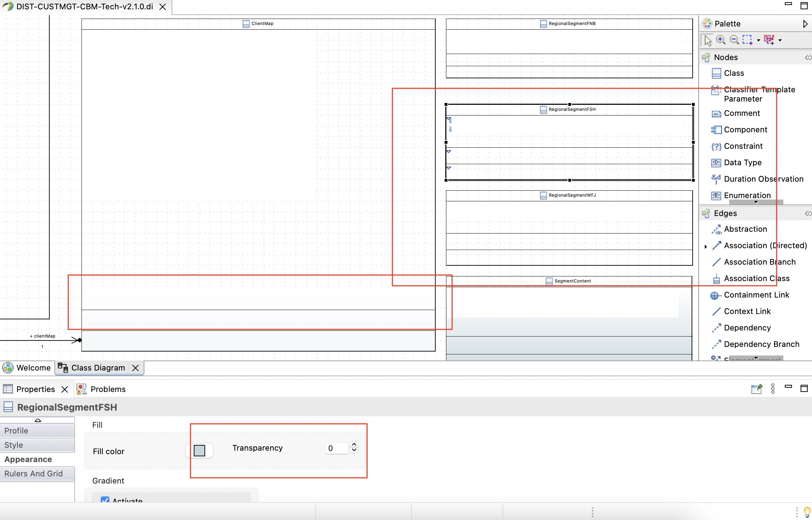The height and width of the screenshot is (520, 812).
Task: Decrease the Transparency value
Action: 354,451
